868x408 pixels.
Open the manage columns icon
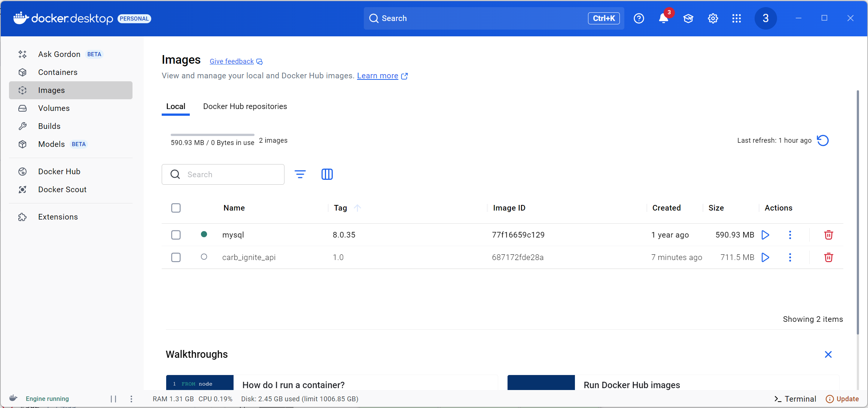tap(327, 174)
